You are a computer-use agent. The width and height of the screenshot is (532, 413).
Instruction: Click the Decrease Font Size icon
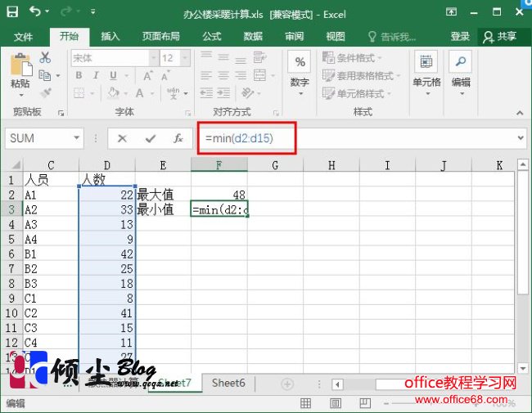tap(165, 75)
